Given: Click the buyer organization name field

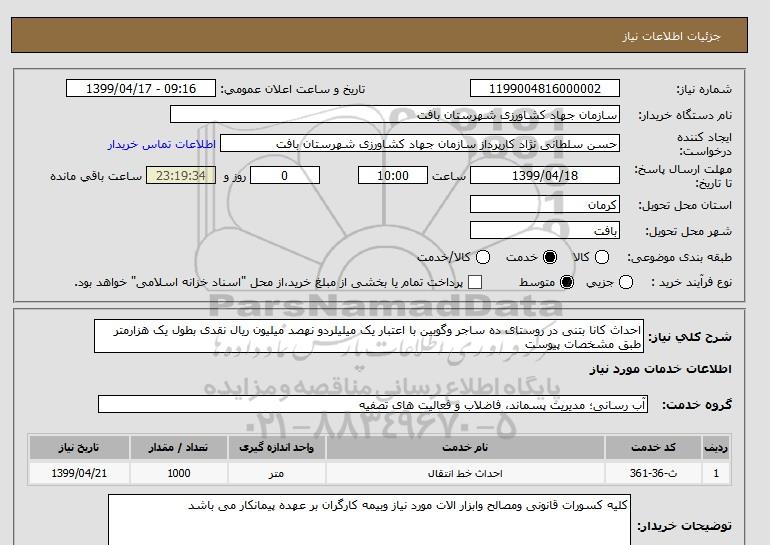Looking at the screenshot, I should pos(395,114).
